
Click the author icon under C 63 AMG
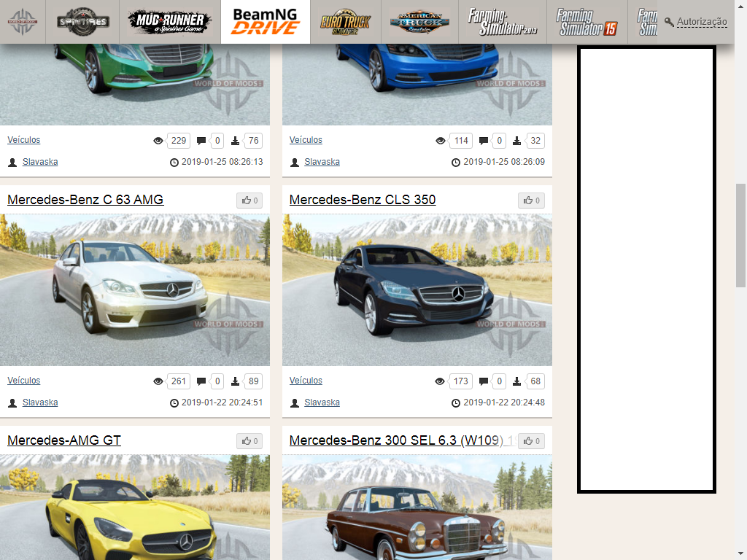point(13,402)
